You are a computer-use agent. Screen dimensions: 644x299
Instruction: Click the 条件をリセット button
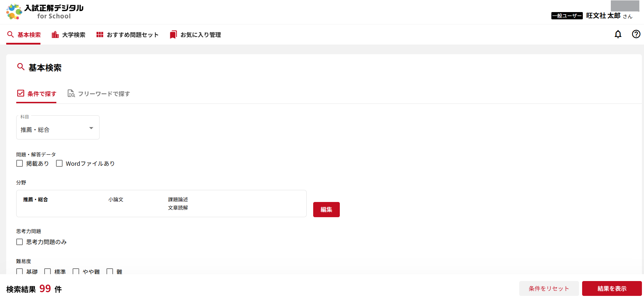pos(549,289)
